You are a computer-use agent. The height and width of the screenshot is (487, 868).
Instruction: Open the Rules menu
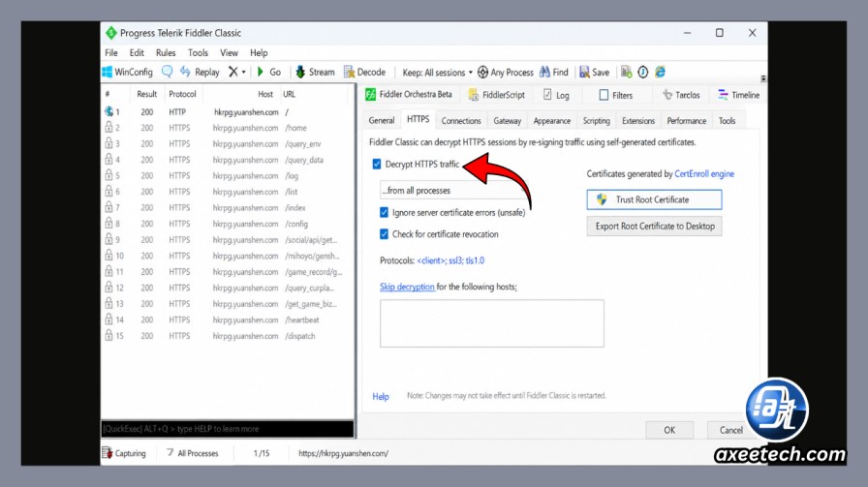pos(166,52)
